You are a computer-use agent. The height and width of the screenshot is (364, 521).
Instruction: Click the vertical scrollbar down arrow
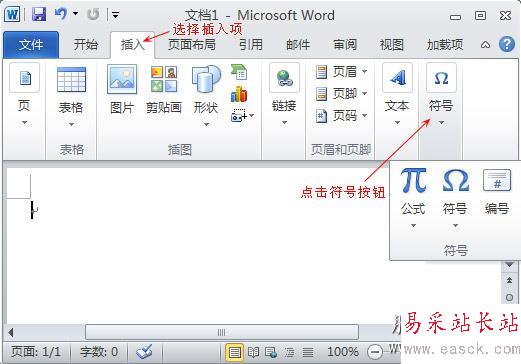(x=509, y=265)
